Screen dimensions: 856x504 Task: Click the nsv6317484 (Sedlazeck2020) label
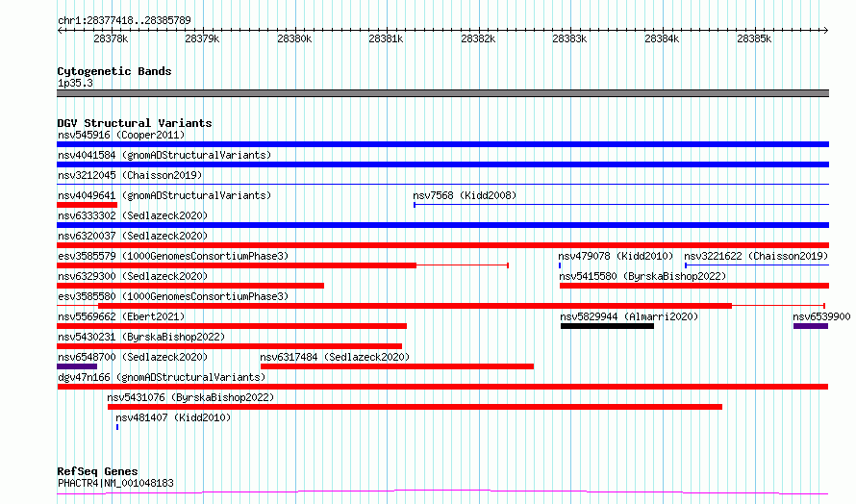(335, 357)
